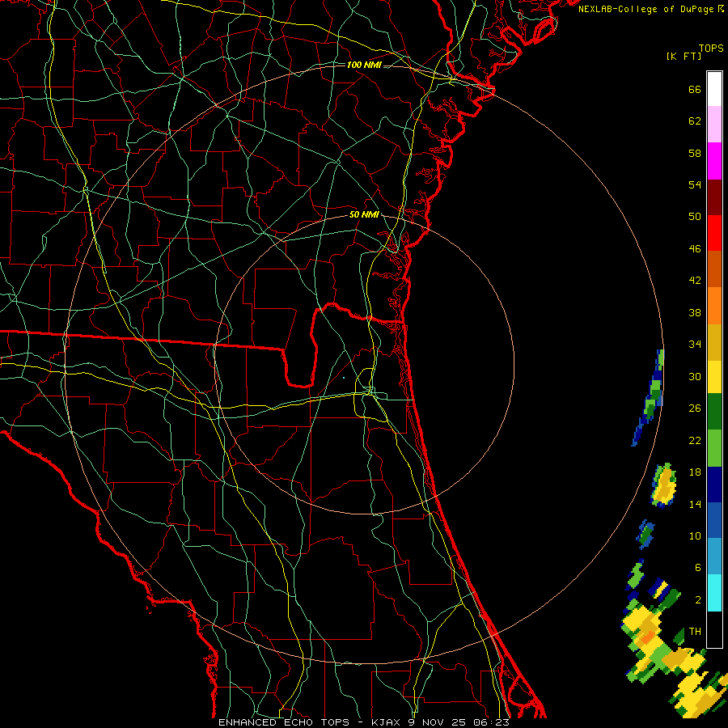Pick the medium blue legend swatch
728x728 pixels.
pos(714,520)
